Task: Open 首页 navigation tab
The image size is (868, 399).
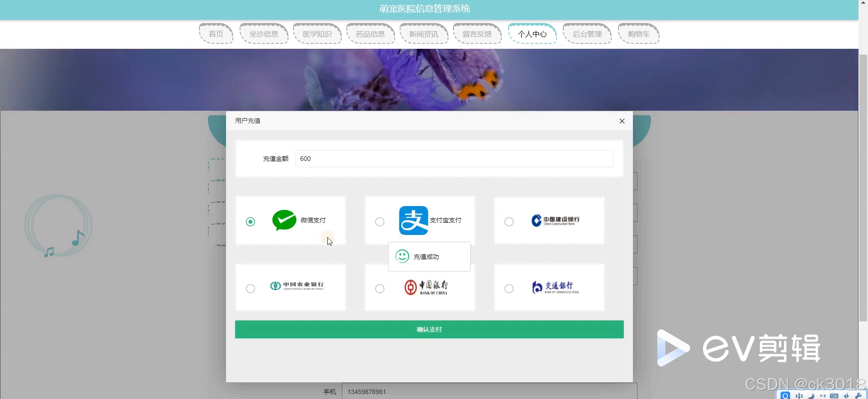Action: 216,34
